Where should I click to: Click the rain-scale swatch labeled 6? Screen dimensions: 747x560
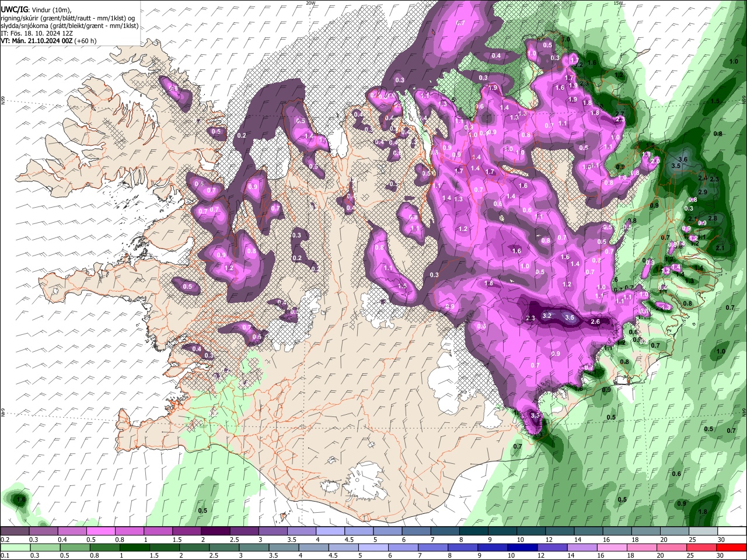403,547
